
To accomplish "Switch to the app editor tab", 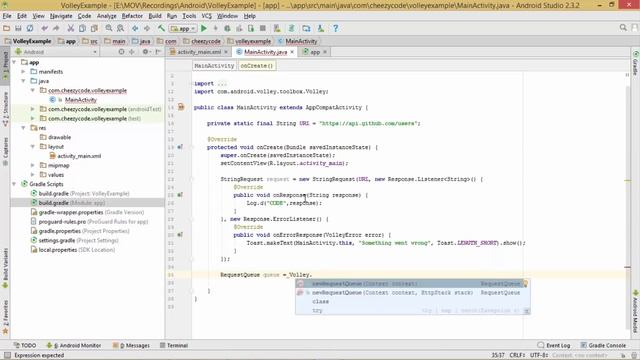I will coord(314,52).
